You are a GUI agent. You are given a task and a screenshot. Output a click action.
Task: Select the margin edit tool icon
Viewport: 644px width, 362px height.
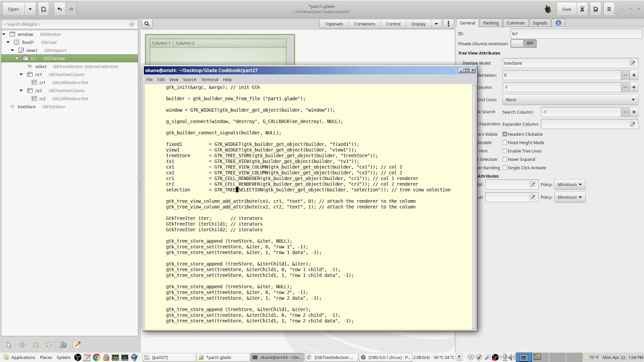coord(36,345)
